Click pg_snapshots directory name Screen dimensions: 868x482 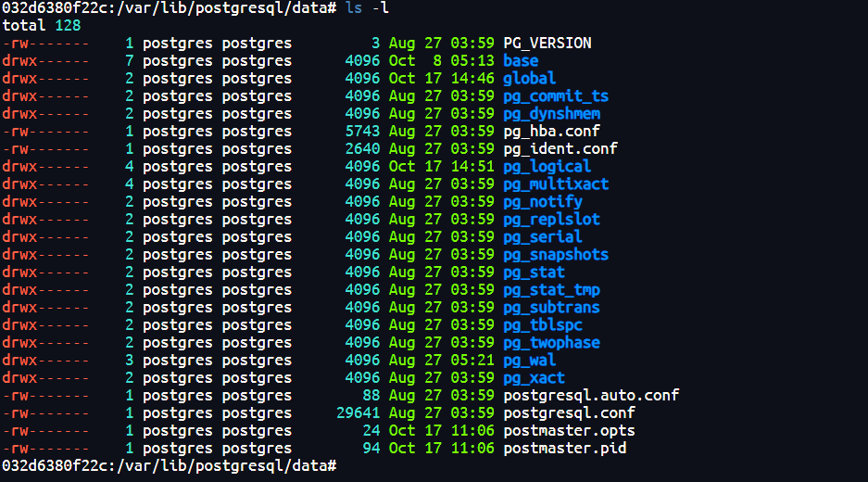click(x=556, y=255)
